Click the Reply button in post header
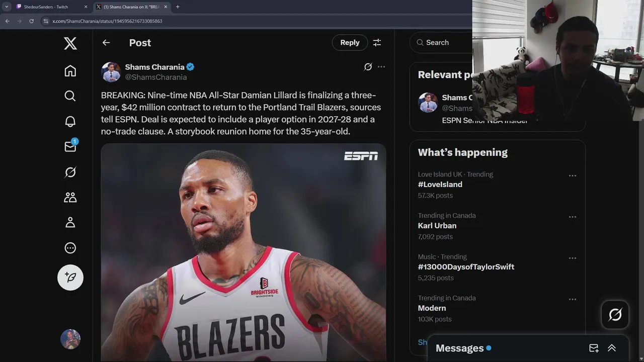 pyautogui.click(x=350, y=43)
